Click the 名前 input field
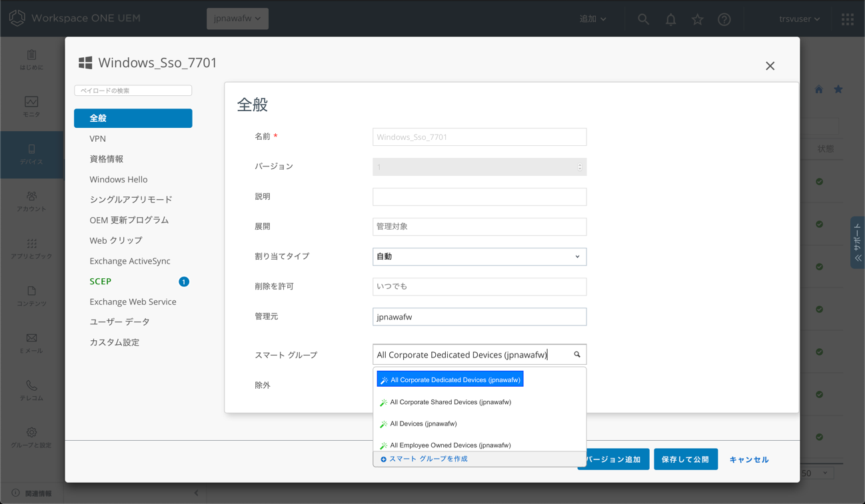Image resolution: width=865 pixels, height=504 pixels. click(x=479, y=137)
